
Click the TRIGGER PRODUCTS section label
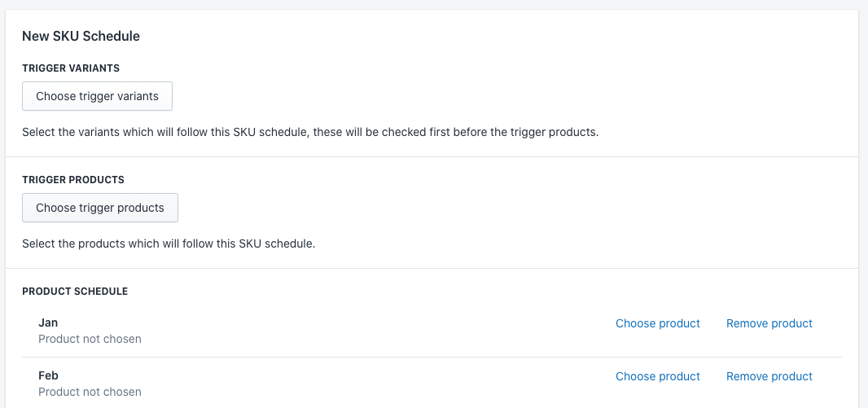click(72, 179)
